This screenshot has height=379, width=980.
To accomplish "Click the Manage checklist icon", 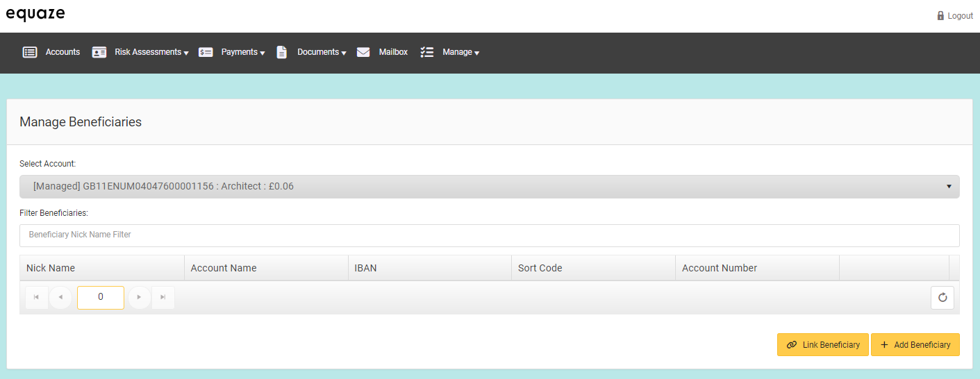I will [427, 52].
